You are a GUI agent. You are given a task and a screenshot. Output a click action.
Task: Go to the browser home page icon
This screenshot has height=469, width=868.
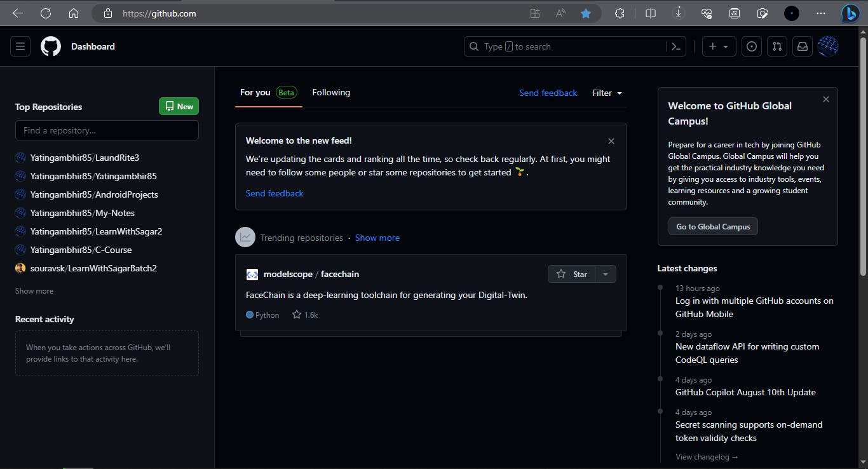coord(74,13)
